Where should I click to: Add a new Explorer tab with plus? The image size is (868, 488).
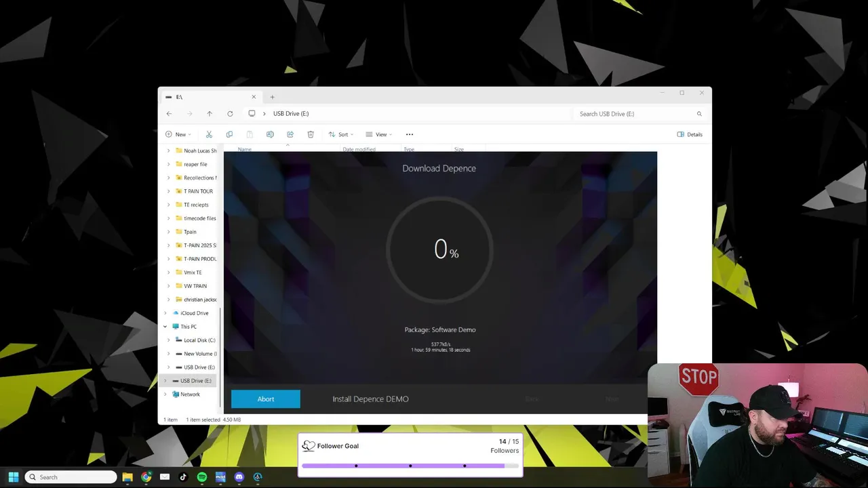273,97
